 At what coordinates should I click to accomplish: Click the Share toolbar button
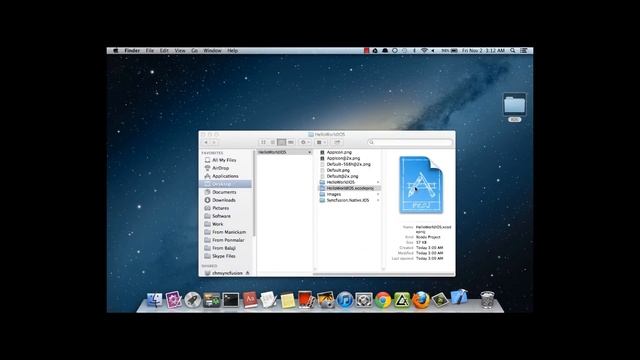click(x=337, y=142)
